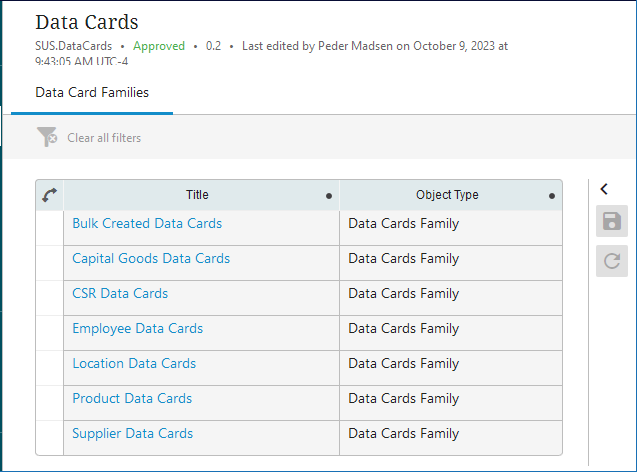Click the relation arrow icon in table header
Viewport: 637px width, 472px height.
tap(50, 196)
